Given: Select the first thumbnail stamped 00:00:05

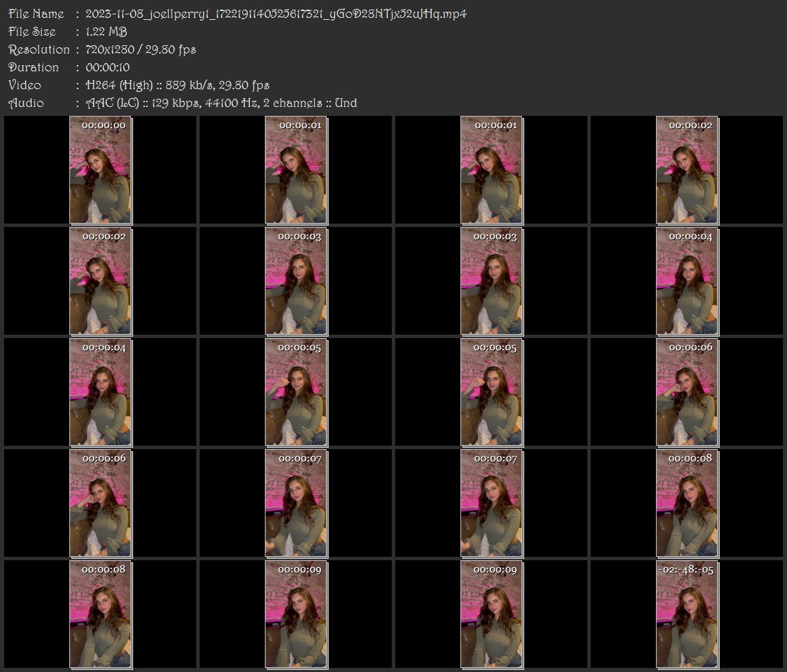Looking at the screenshot, I should [x=296, y=392].
